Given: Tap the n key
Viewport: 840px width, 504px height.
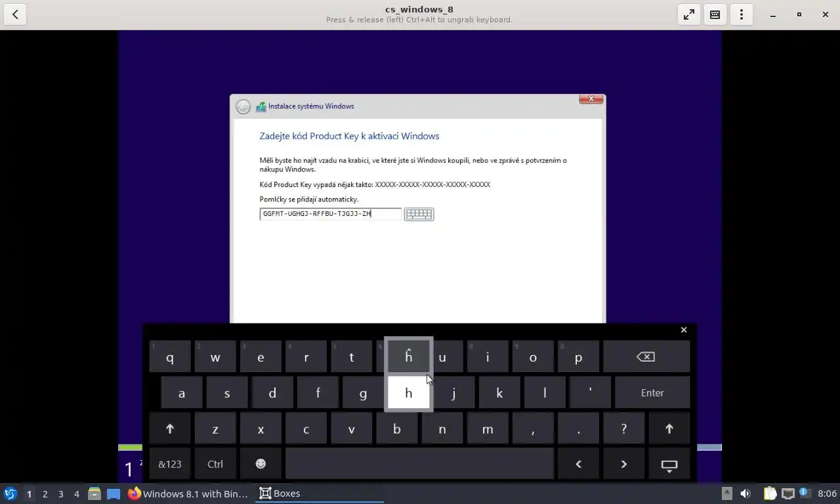Looking at the screenshot, I should 442,429.
